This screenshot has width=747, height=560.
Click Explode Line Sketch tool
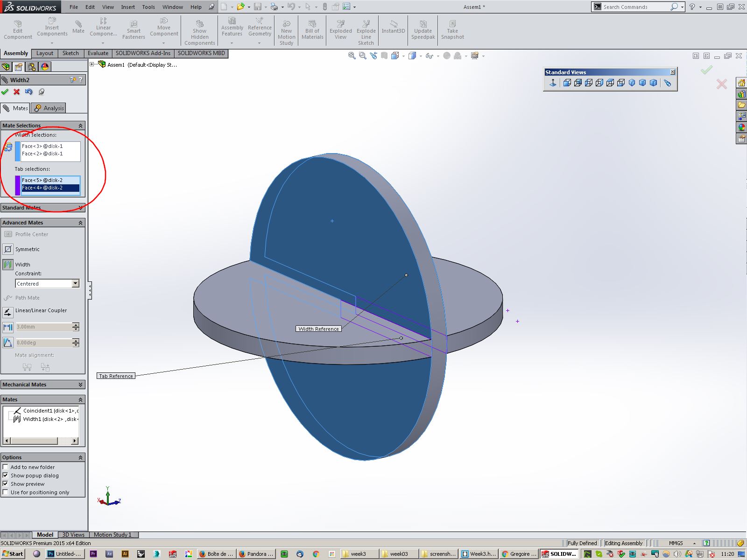[x=366, y=33]
